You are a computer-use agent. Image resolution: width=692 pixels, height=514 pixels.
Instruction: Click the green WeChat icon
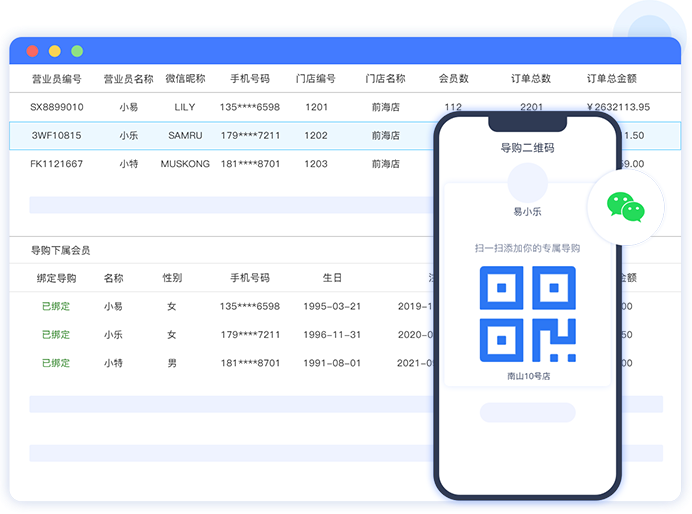click(x=626, y=206)
